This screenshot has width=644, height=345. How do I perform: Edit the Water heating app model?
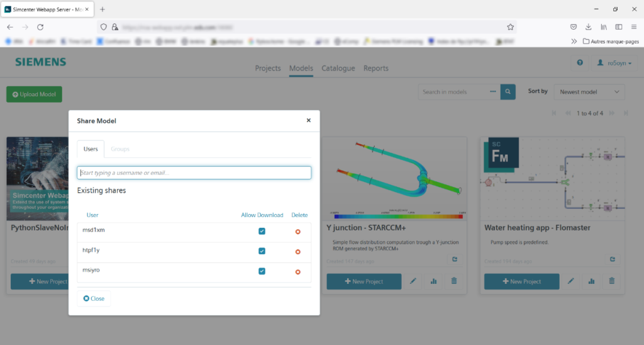[x=570, y=281]
